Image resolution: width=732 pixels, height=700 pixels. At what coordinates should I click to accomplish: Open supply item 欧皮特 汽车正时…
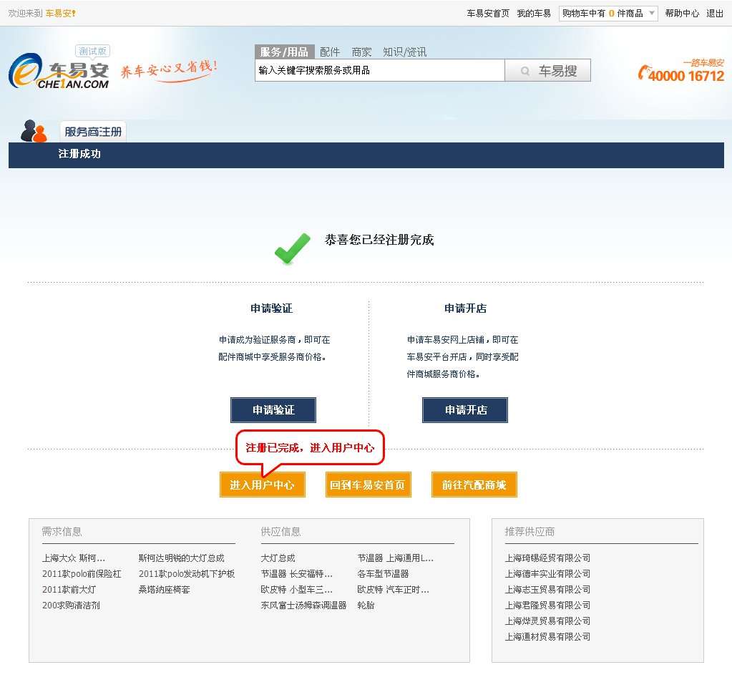point(393,590)
